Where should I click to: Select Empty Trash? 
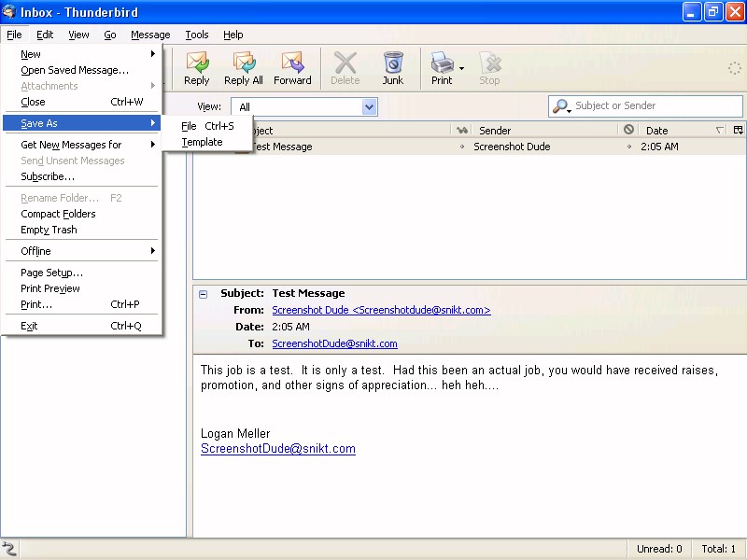[82, 230]
